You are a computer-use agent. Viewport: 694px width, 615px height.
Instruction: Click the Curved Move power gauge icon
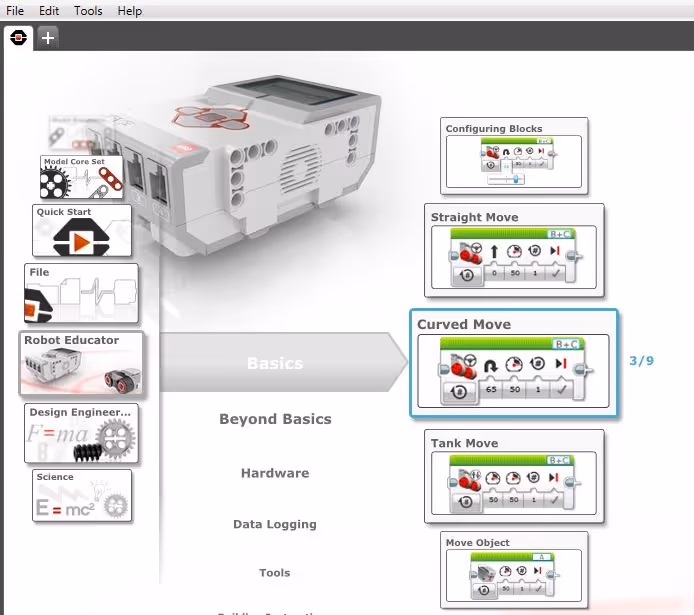coord(514,364)
